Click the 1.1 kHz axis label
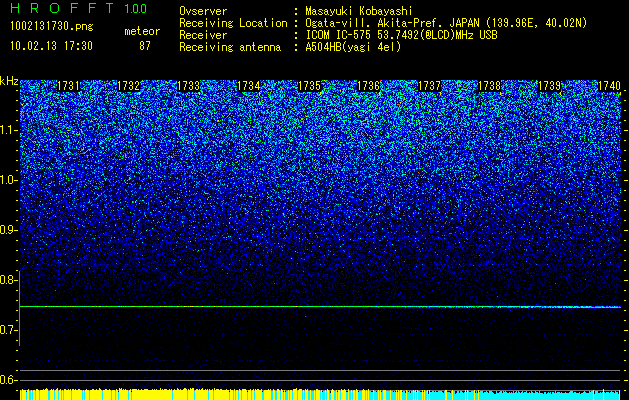629x400 pixels. pos(9,130)
